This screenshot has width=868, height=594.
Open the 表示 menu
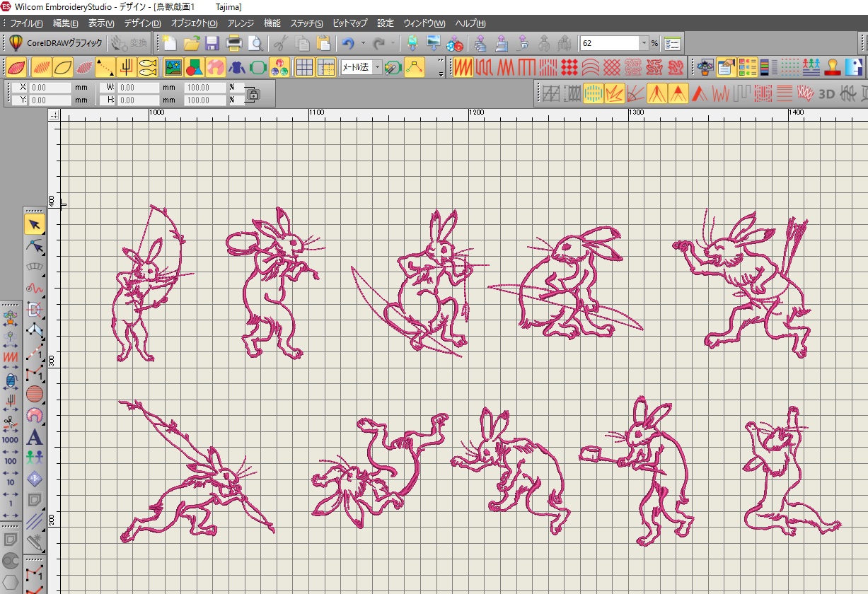101,23
